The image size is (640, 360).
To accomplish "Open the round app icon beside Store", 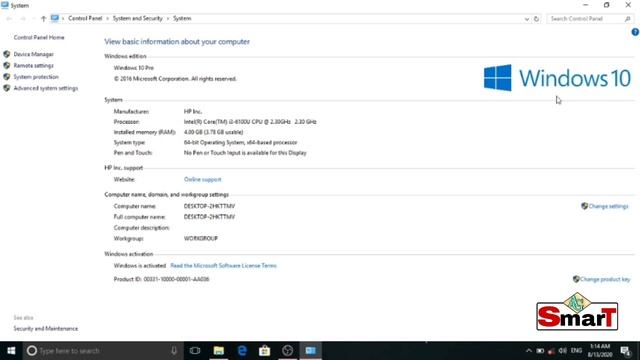I will pos(288,351).
